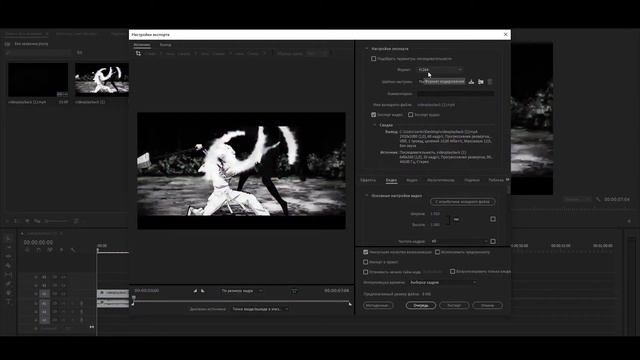Click the Metadata button

[378, 305]
